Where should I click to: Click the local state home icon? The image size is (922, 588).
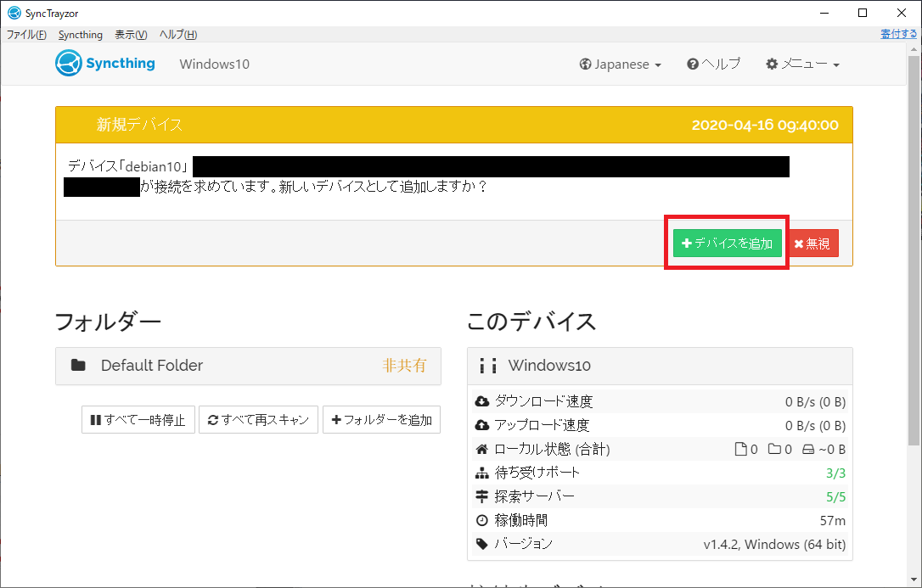click(481, 450)
